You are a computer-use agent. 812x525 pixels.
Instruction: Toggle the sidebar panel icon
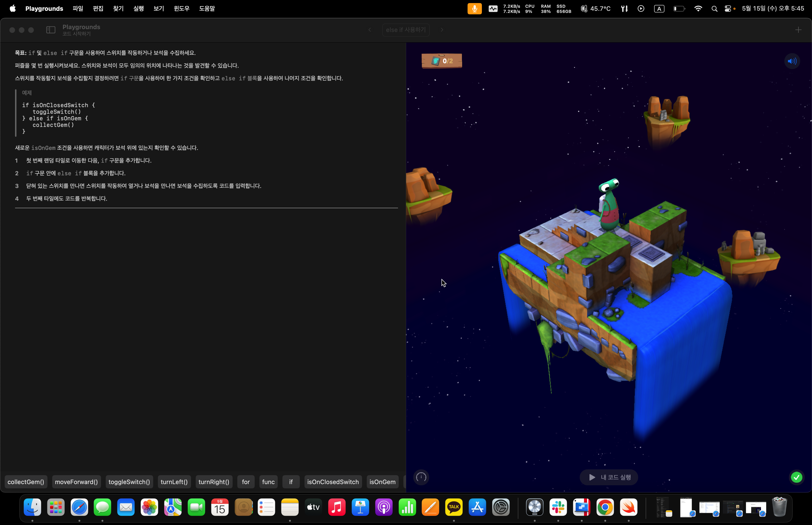pos(51,30)
